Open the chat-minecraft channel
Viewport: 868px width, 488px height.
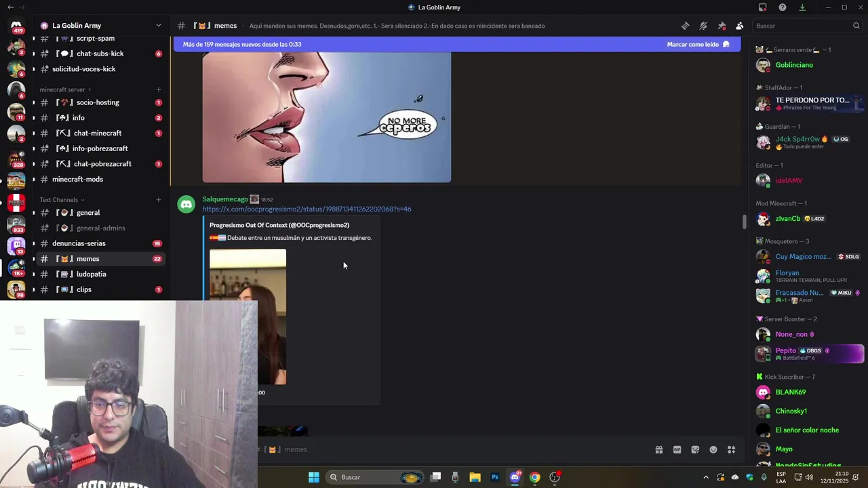point(100,134)
